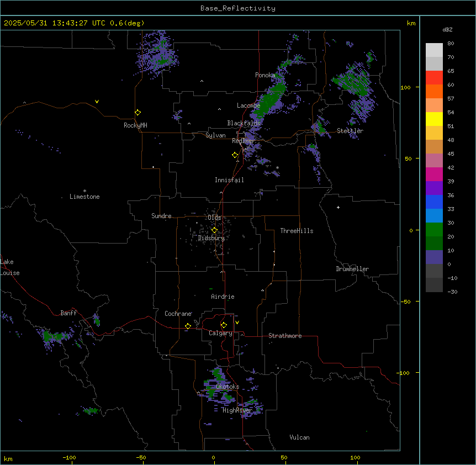Click the Drumheller label
The image size is (476, 465).
[x=352, y=269]
